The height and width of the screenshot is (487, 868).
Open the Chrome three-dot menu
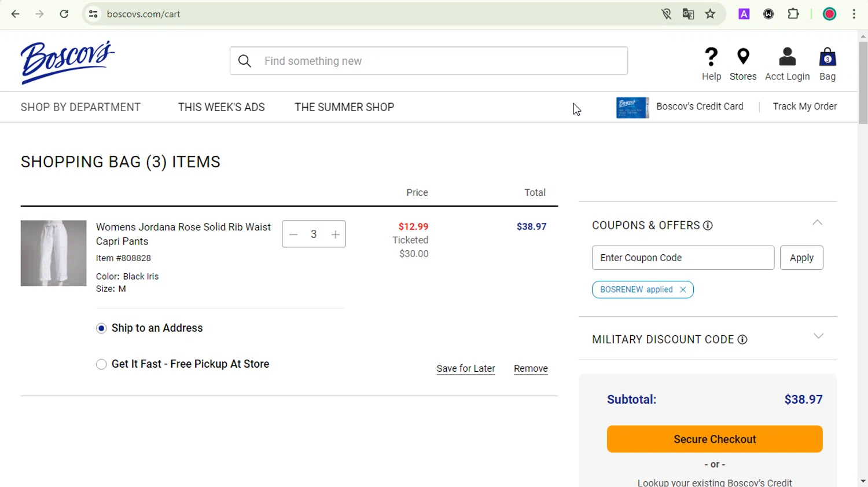click(854, 14)
